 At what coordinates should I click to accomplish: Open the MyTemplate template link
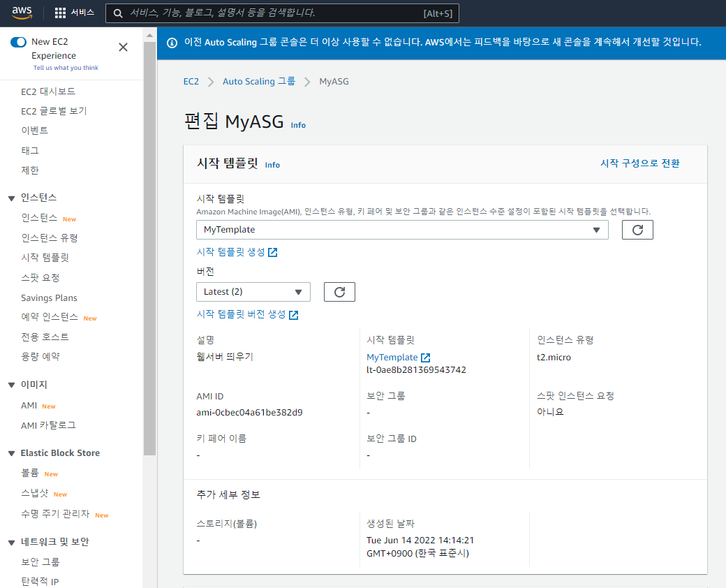coord(392,358)
